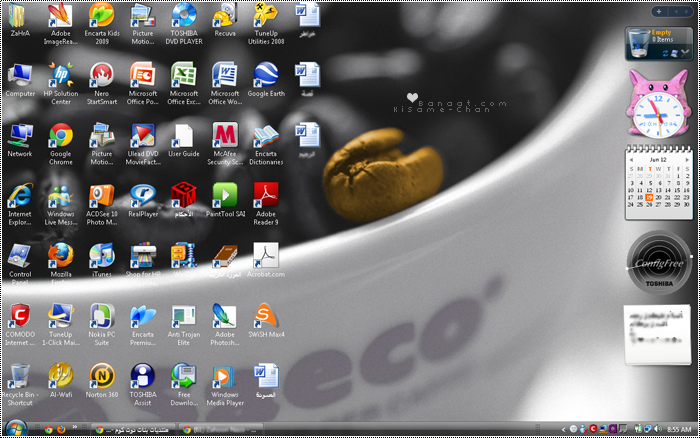Launch Internet Explorer desktop icon

(x=20, y=196)
